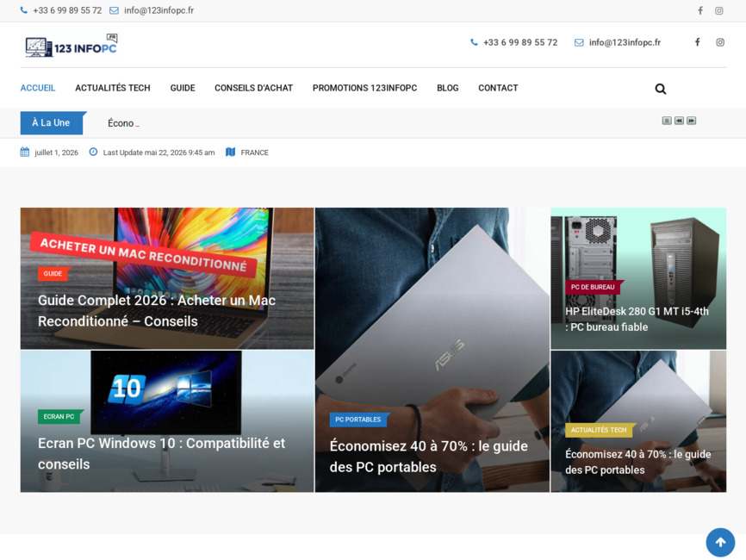The image size is (746, 560).
Task: Click phone icon in top bar
Action: click(x=24, y=10)
